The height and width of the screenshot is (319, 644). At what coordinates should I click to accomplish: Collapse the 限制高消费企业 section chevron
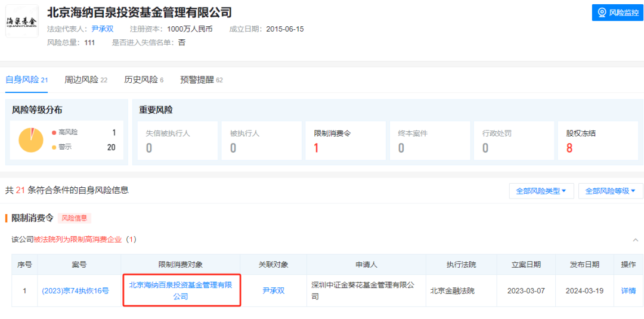pyautogui.click(x=636, y=240)
